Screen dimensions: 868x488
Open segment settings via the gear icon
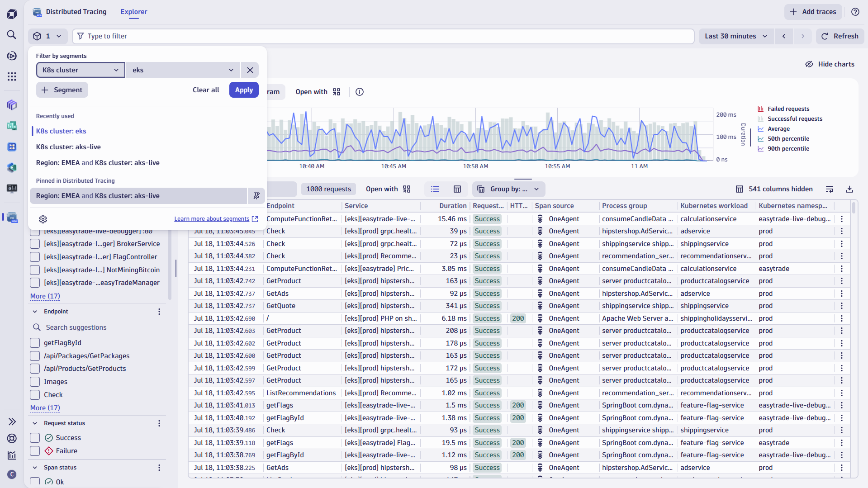click(43, 219)
